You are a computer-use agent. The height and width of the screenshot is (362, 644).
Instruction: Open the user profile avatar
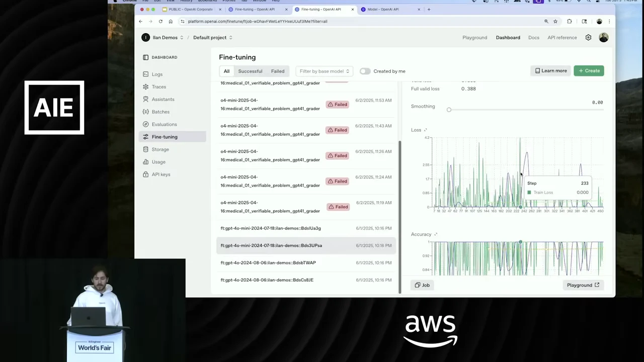[604, 38]
